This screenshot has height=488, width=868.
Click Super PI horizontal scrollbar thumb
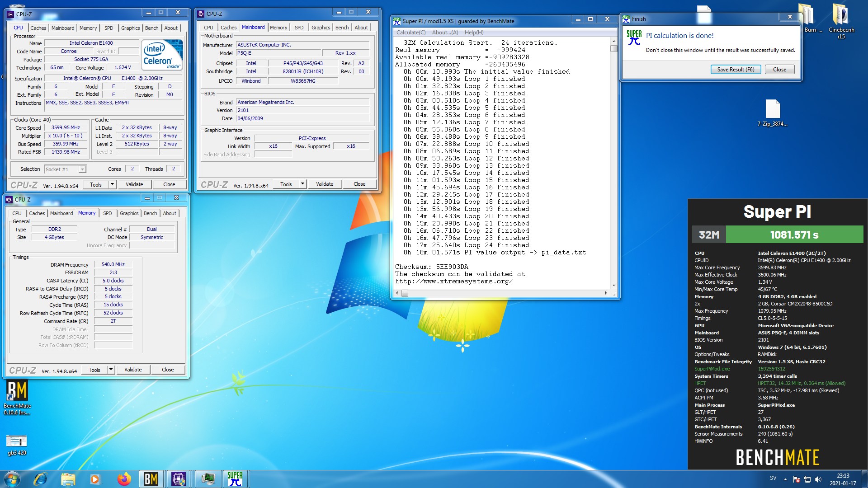coord(405,293)
